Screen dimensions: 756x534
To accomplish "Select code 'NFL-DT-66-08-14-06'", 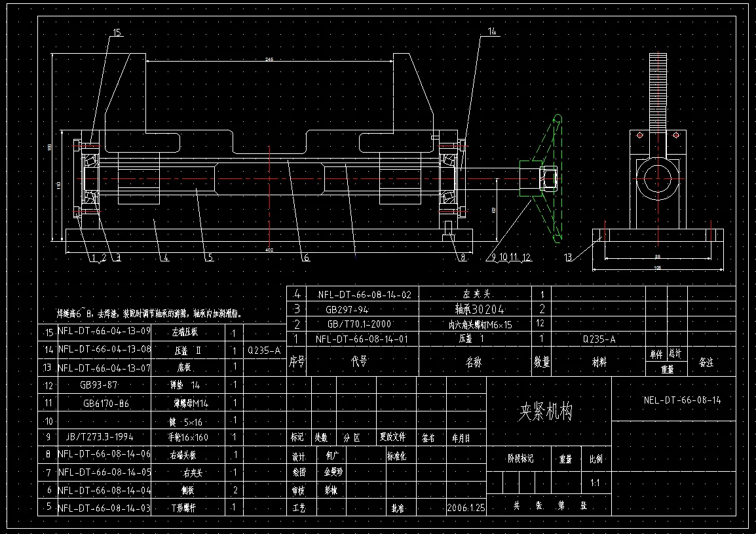I will [104, 454].
